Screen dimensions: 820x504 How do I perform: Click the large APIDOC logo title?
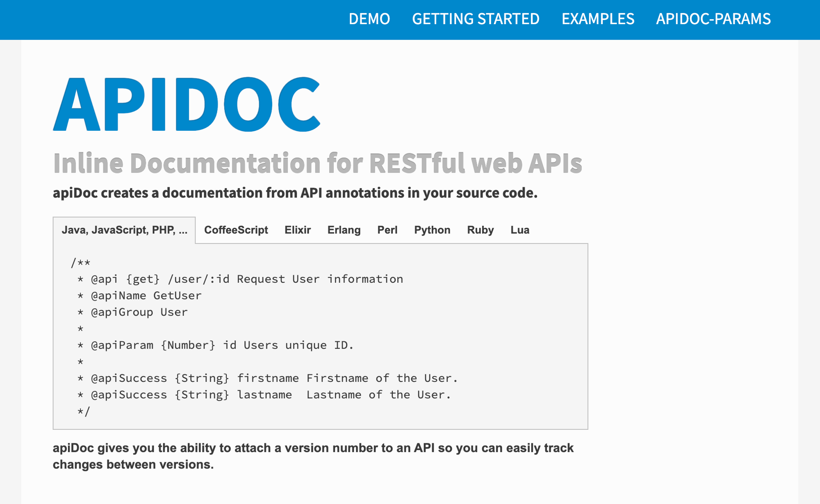[x=187, y=104]
